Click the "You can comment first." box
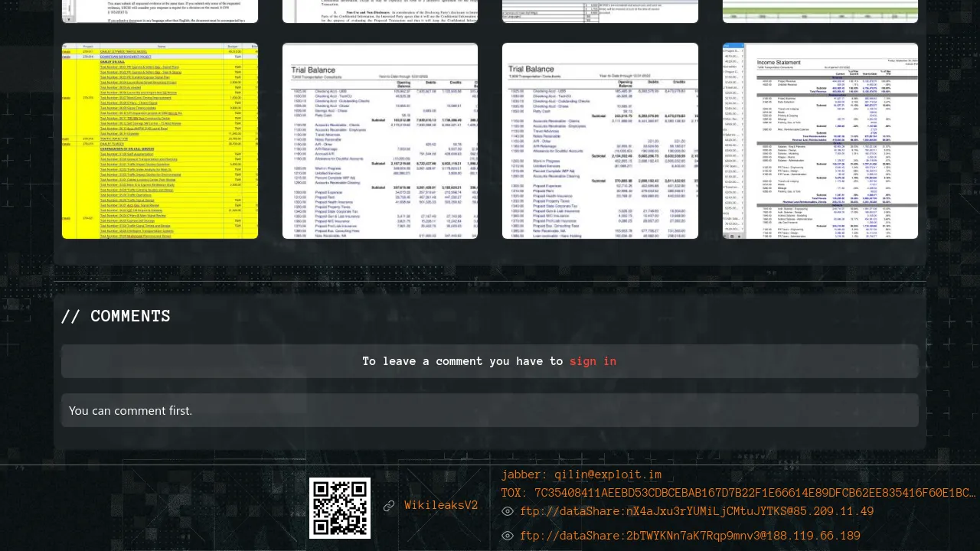The width and height of the screenshot is (980, 551). click(x=490, y=411)
